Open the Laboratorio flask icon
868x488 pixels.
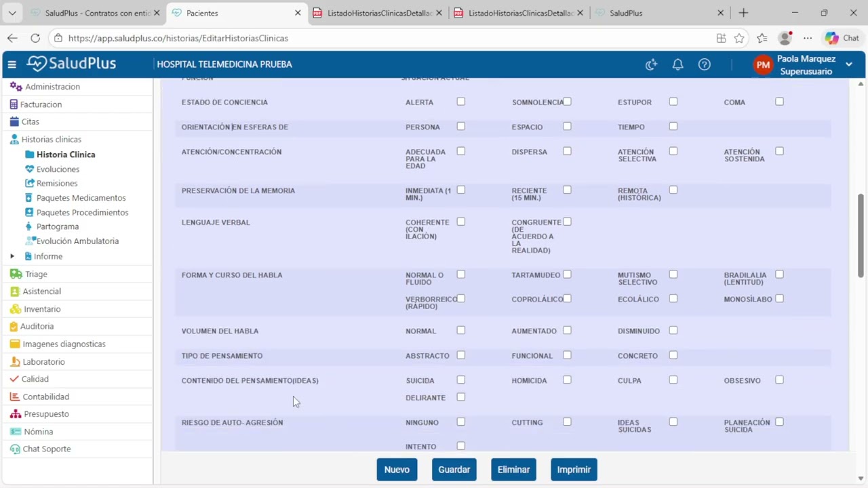tap(15, 362)
